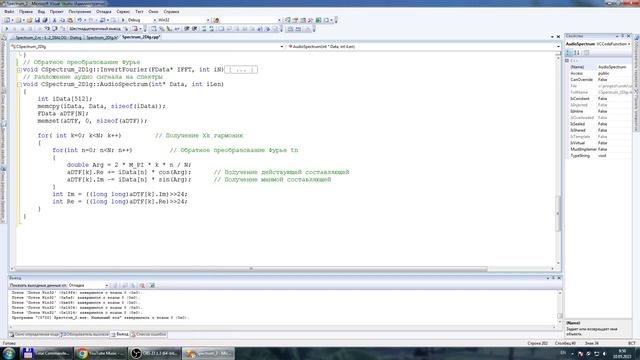The height and width of the screenshot is (360, 640).
Task: Open Solution Explorer from the toolbar icon
Action: 288,20
